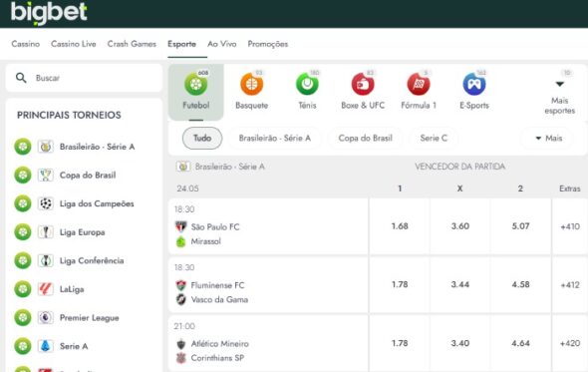Open the Ao Vivo tab
This screenshot has height=372, width=588.
click(222, 44)
